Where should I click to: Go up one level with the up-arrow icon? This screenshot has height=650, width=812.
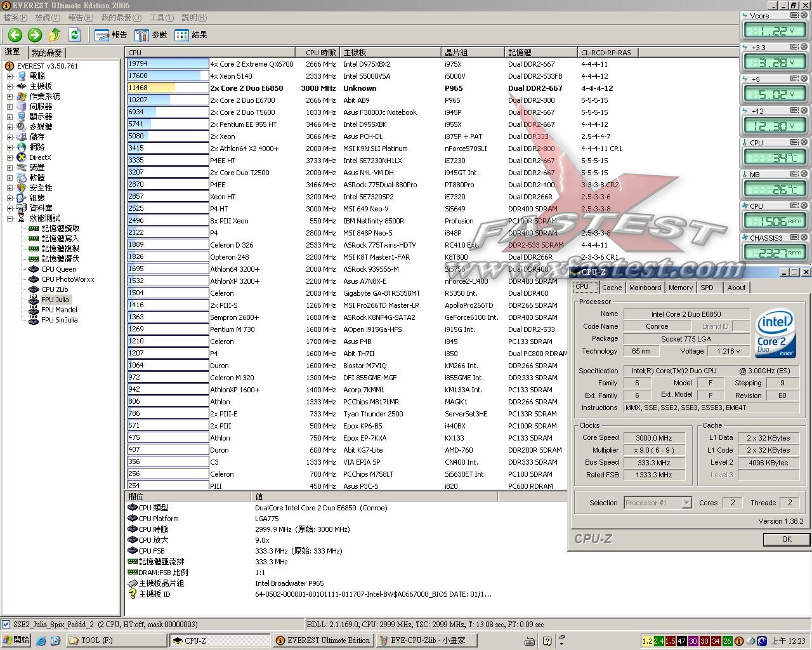click(x=55, y=35)
